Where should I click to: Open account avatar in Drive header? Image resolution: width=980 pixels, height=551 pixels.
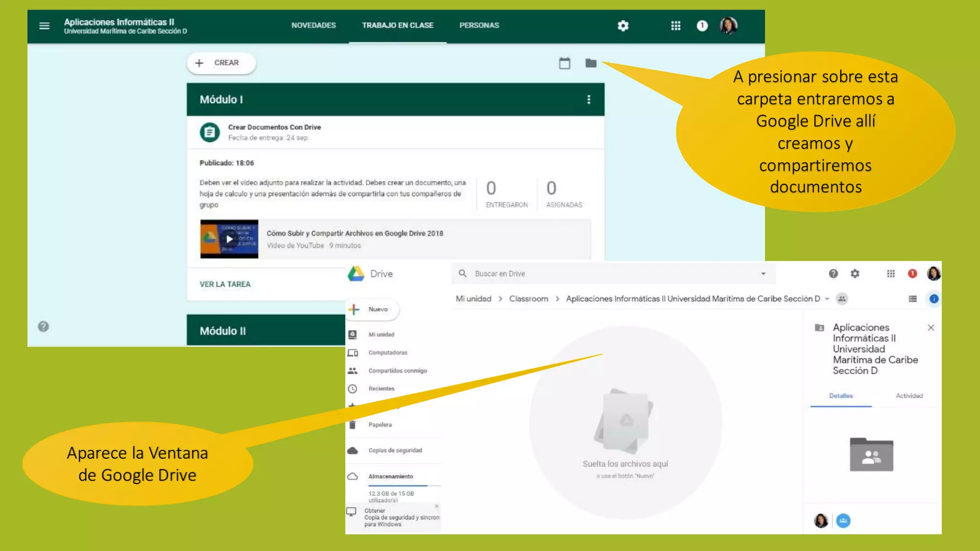coord(934,274)
